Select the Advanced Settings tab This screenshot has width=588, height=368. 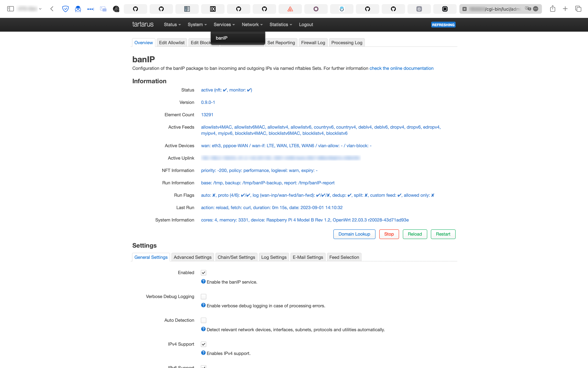[192, 257]
